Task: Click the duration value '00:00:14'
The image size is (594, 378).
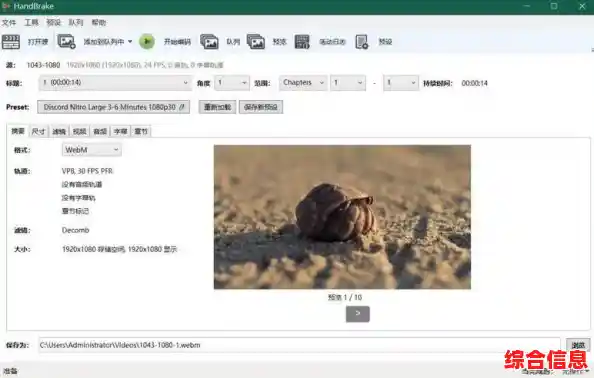Action: coord(474,83)
